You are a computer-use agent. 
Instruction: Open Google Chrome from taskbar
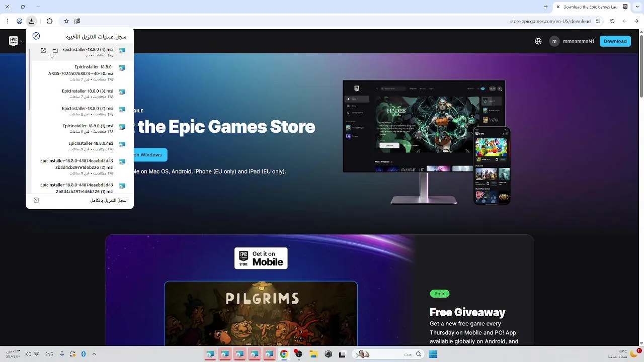(x=284, y=354)
